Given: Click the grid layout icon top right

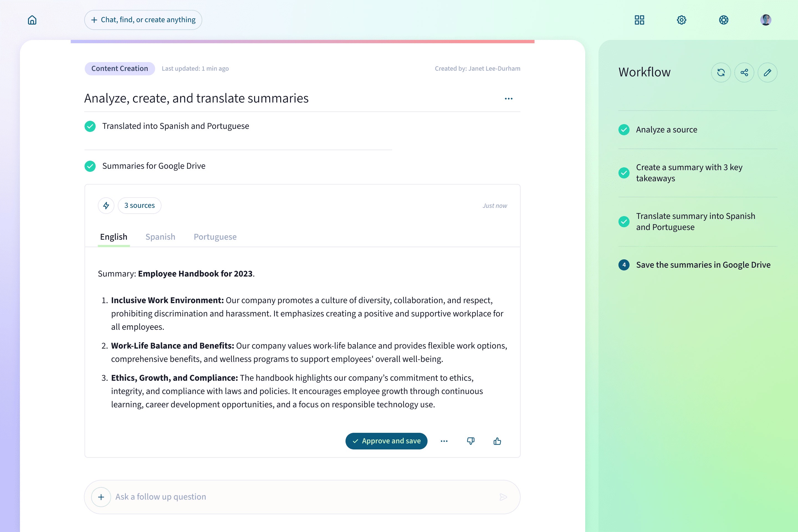Looking at the screenshot, I should pyautogui.click(x=639, y=20).
